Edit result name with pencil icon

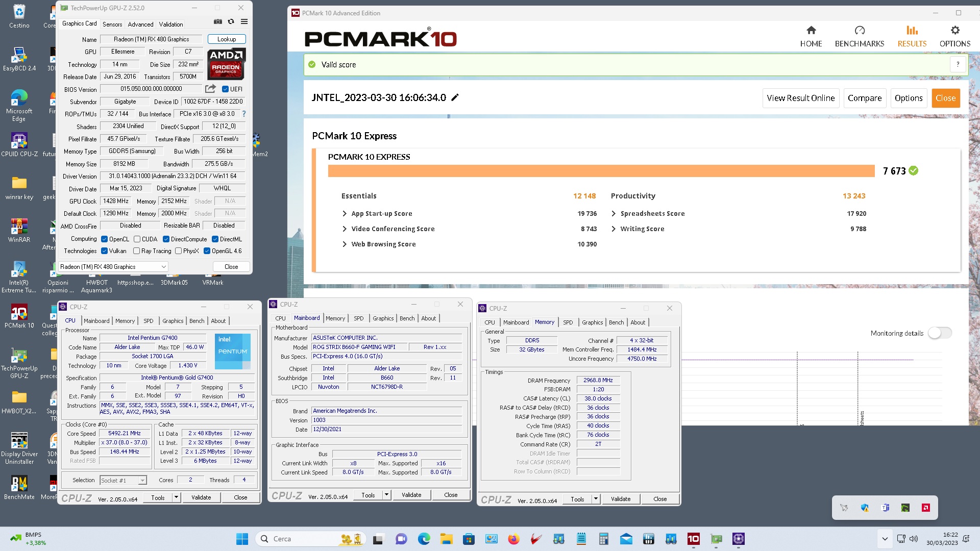455,97
